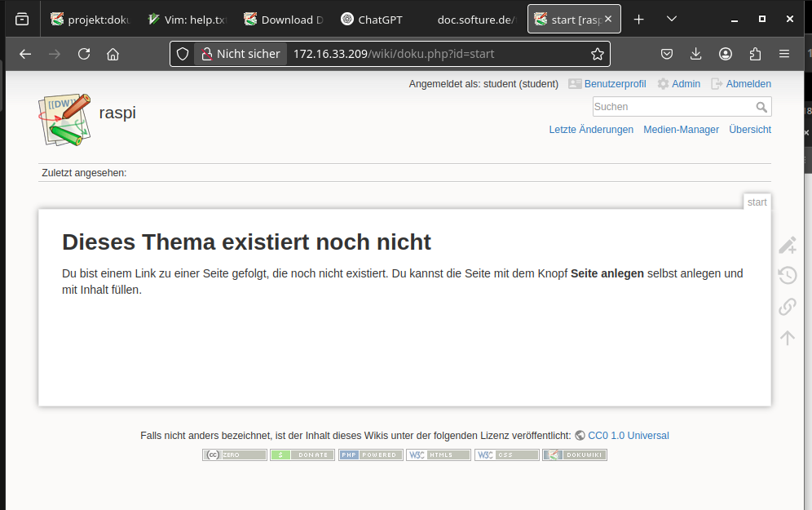Open the extensions puzzle icon

pyautogui.click(x=754, y=54)
